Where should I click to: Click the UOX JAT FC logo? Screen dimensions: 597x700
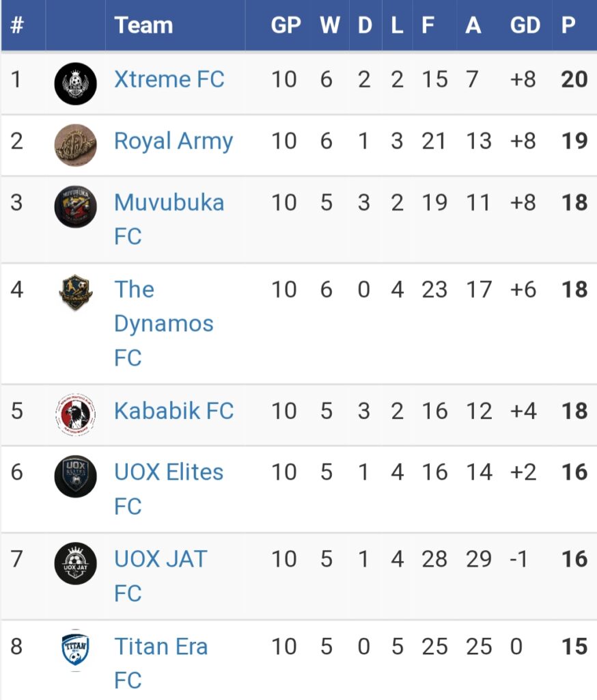(75, 563)
